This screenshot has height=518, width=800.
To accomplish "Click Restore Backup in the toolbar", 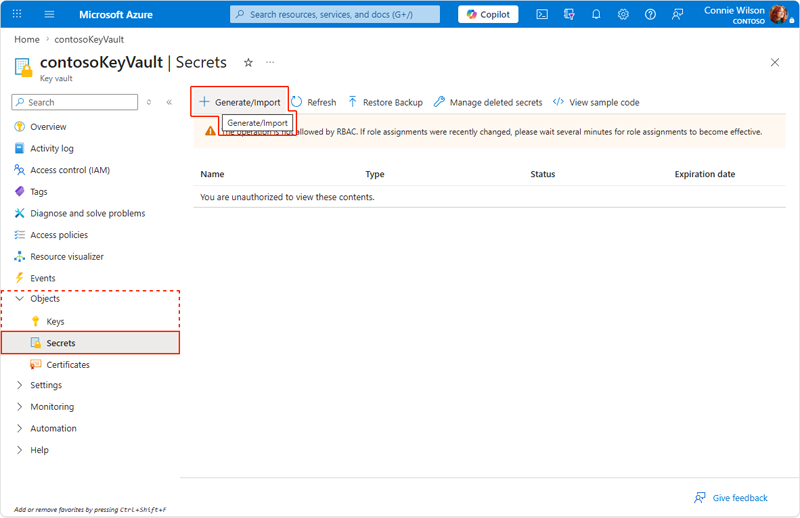I will pos(386,102).
